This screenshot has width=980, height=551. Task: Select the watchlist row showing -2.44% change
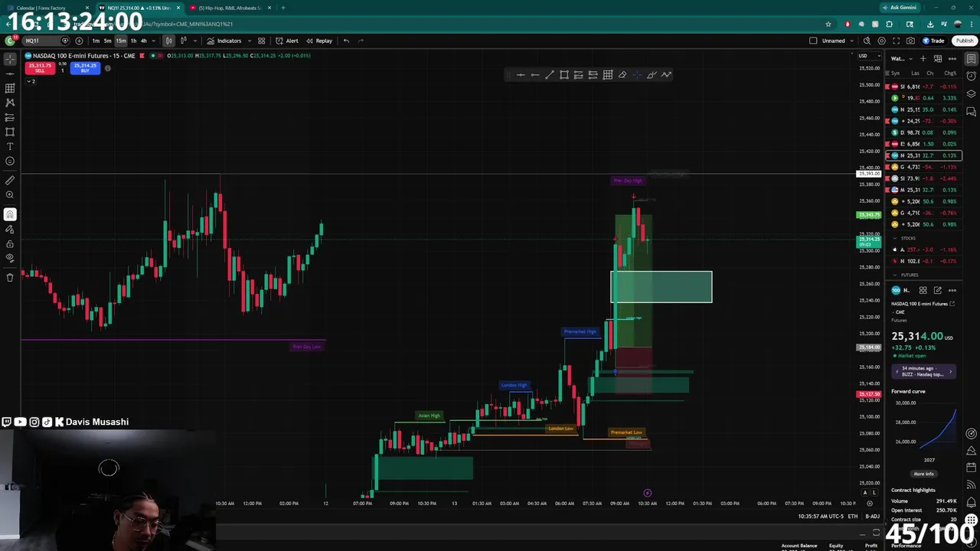click(923, 178)
